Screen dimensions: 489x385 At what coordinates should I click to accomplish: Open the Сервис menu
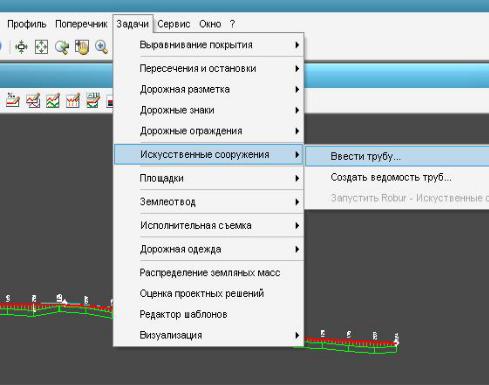(x=174, y=24)
